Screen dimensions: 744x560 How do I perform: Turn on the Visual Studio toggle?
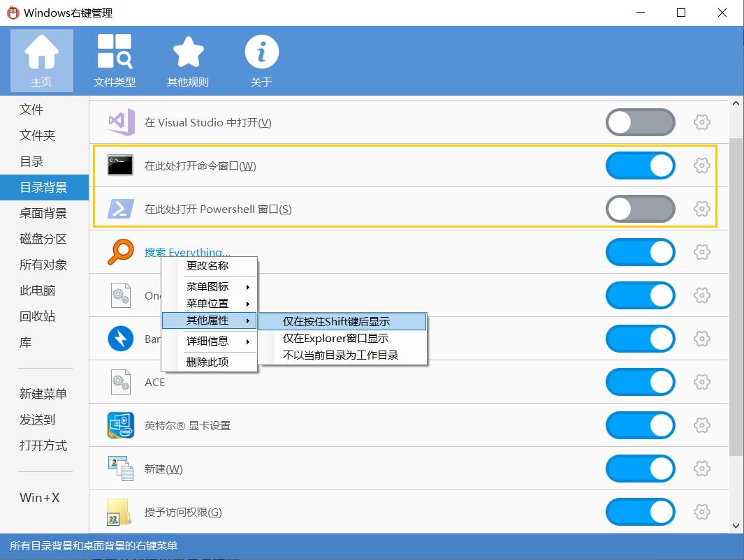(640, 121)
